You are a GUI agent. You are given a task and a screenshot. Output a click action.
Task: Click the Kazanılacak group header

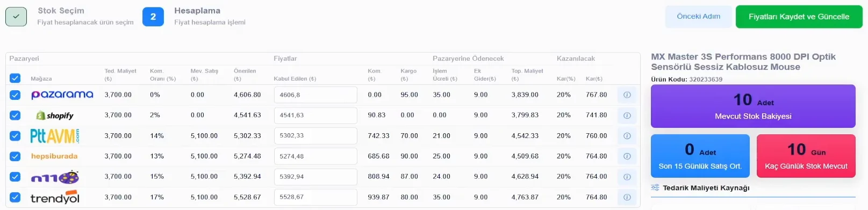pos(576,59)
